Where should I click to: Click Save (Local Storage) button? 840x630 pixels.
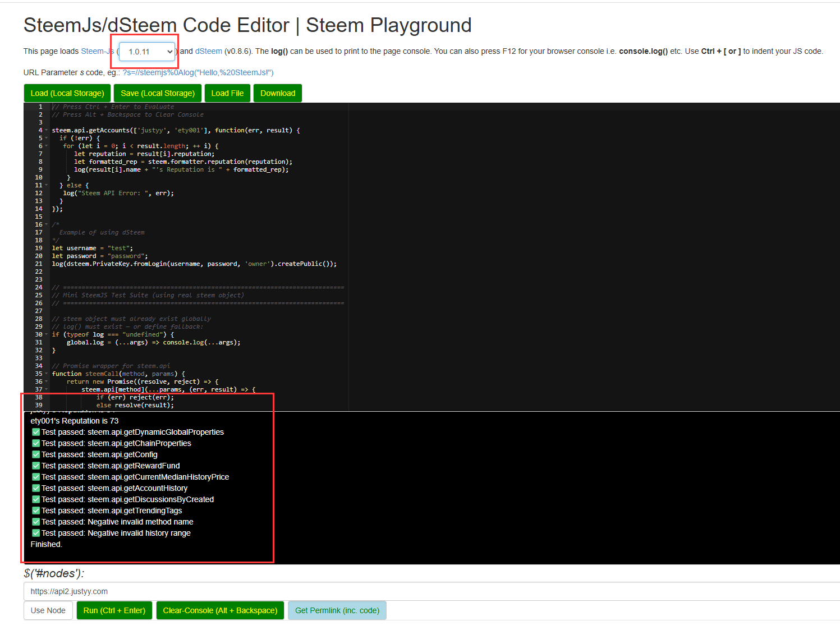(158, 93)
